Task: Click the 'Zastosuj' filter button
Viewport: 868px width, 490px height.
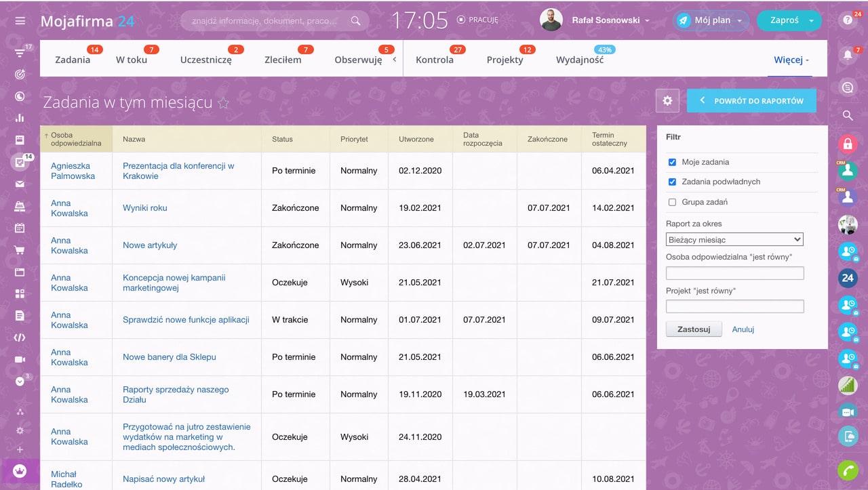Action: tap(693, 329)
